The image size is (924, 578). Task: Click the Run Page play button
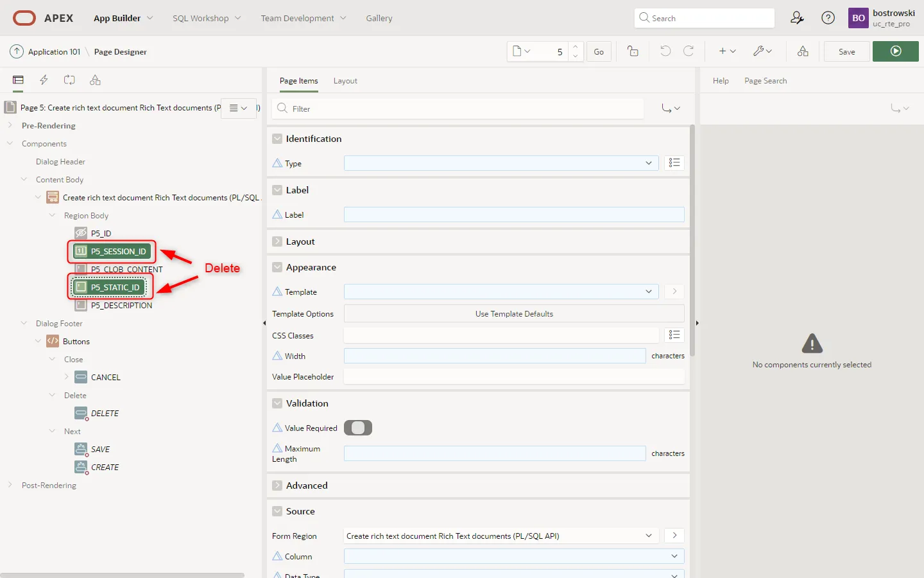point(895,51)
